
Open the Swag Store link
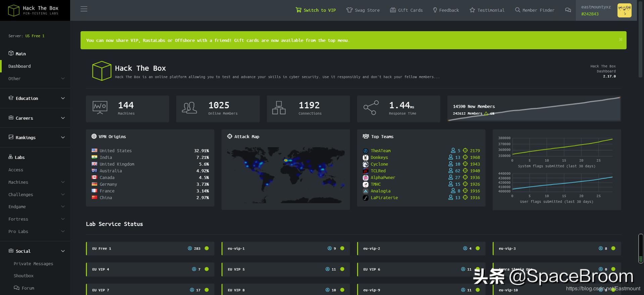coord(363,10)
